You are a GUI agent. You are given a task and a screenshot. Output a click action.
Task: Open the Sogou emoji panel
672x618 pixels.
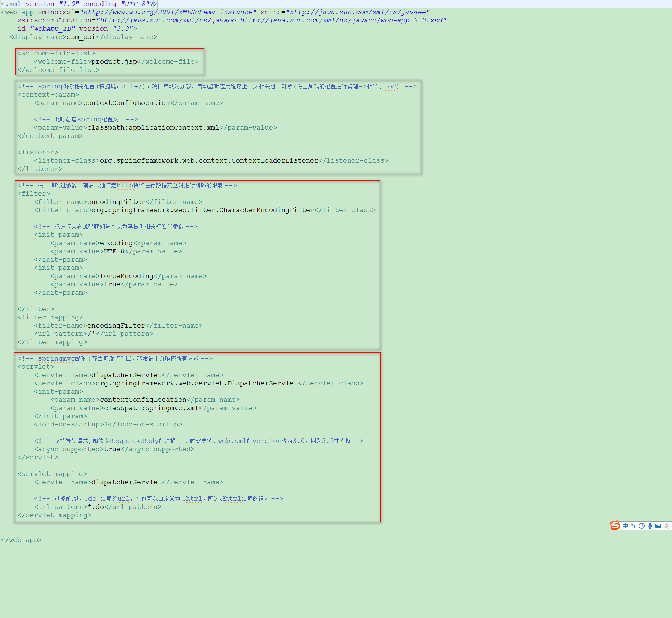pyautogui.click(x=642, y=526)
